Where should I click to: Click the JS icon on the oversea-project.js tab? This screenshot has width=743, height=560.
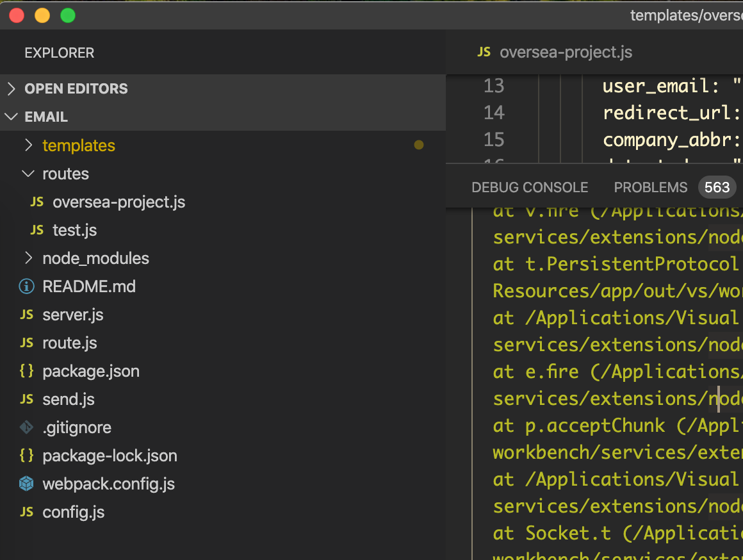click(x=484, y=51)
